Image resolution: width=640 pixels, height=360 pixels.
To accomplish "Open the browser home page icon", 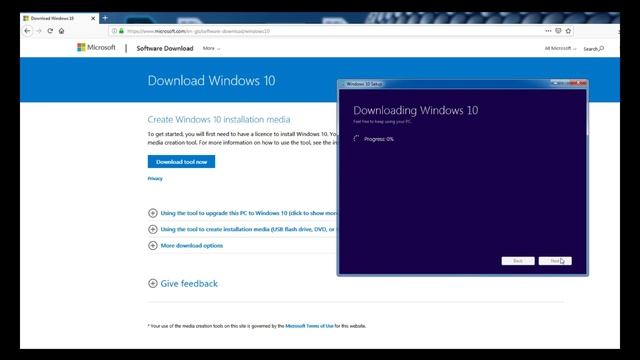I will coord(62,31).
